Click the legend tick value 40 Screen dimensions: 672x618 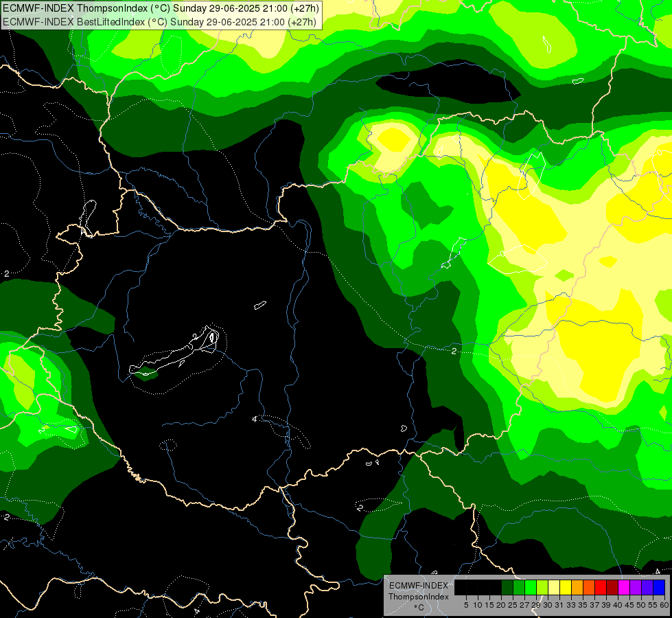click(618, 605)
